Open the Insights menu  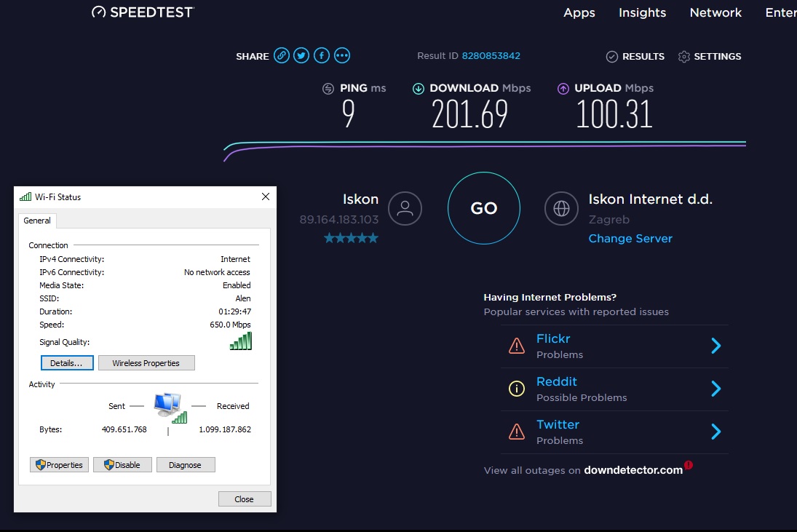click(x=643, y=12)
